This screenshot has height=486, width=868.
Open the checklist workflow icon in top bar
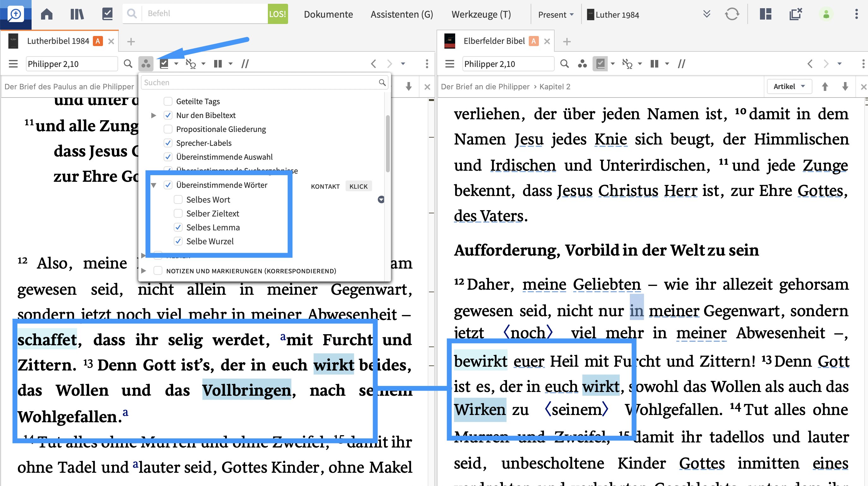point(107,14)
